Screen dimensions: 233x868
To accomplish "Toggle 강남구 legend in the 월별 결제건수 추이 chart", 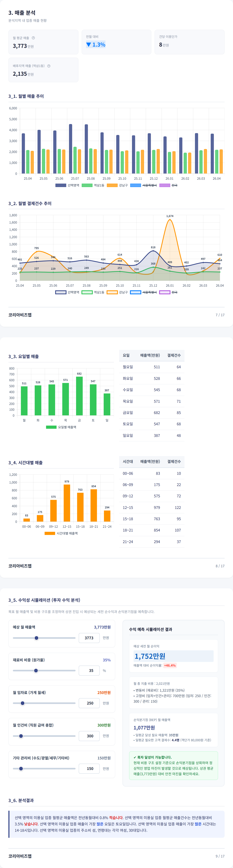I will tap(117, 292).
